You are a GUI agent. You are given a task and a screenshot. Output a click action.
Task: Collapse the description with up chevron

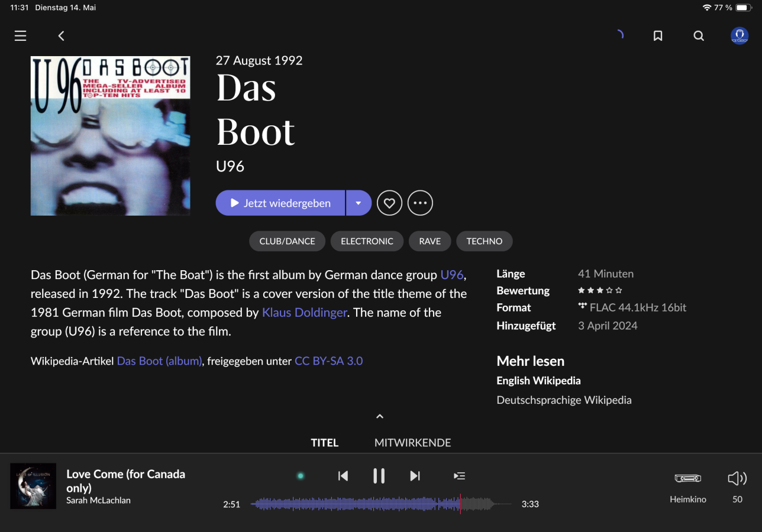[380, 416]
